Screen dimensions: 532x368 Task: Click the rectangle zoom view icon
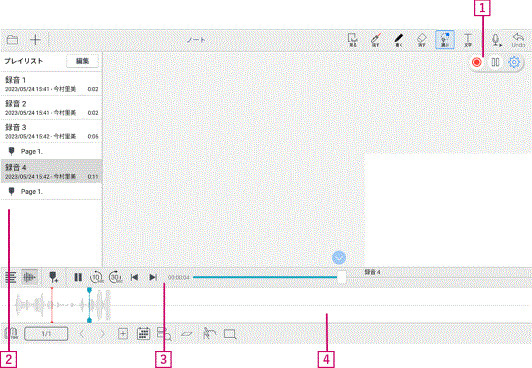pos(230,334)
